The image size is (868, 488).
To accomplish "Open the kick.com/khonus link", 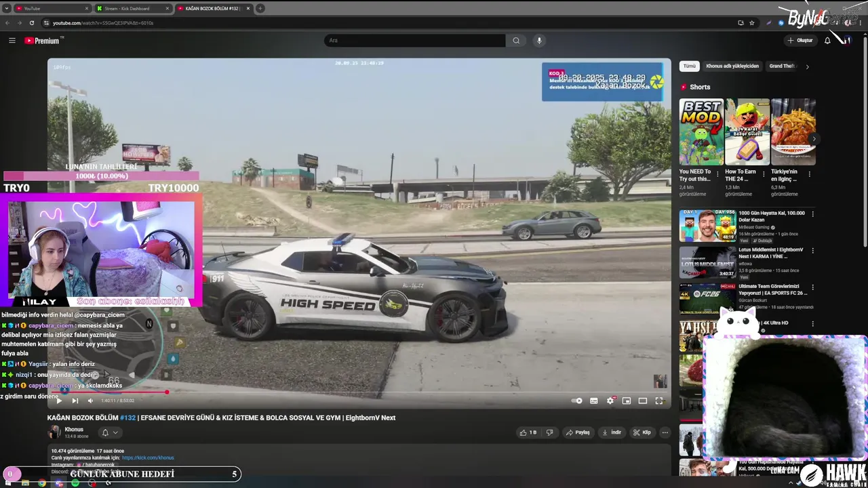I will click(148, 457).
